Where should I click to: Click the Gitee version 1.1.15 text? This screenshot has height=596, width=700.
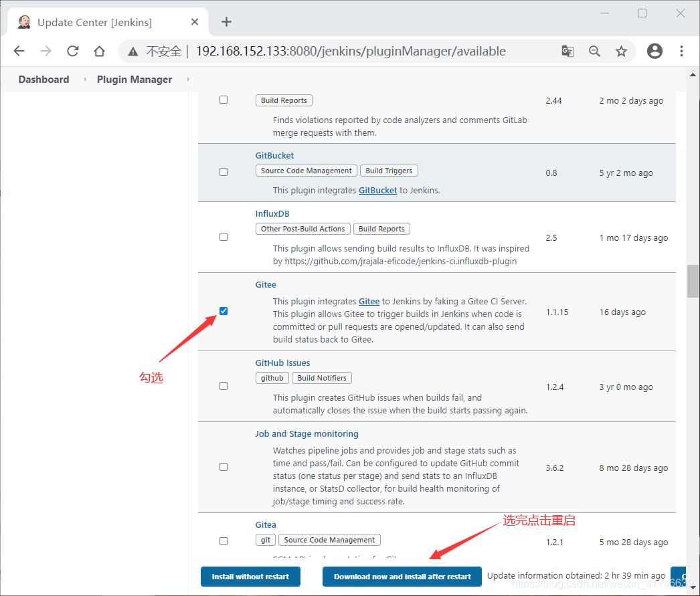point(557,312)
